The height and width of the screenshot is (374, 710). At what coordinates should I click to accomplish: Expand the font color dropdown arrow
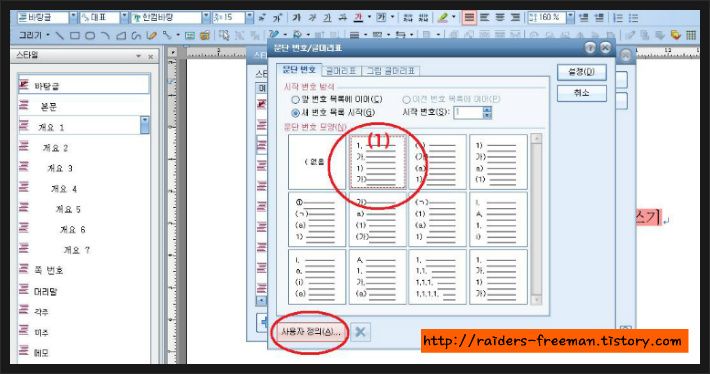(x=369, y=18)
